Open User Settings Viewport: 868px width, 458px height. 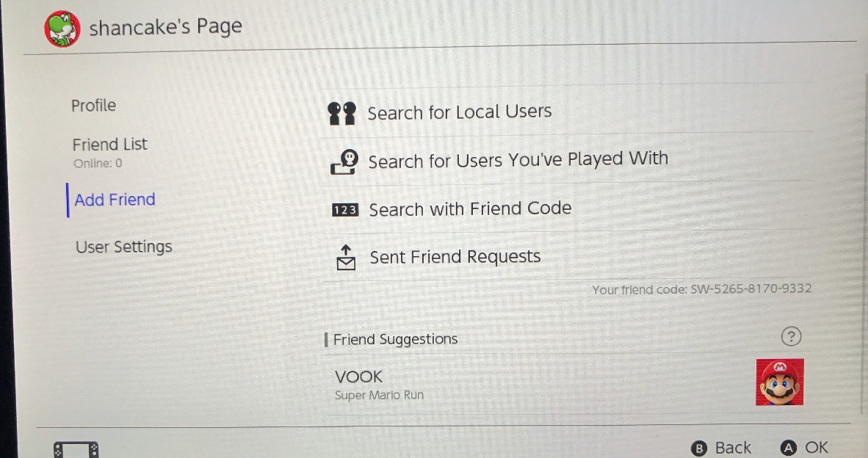(x=123, y=247)
